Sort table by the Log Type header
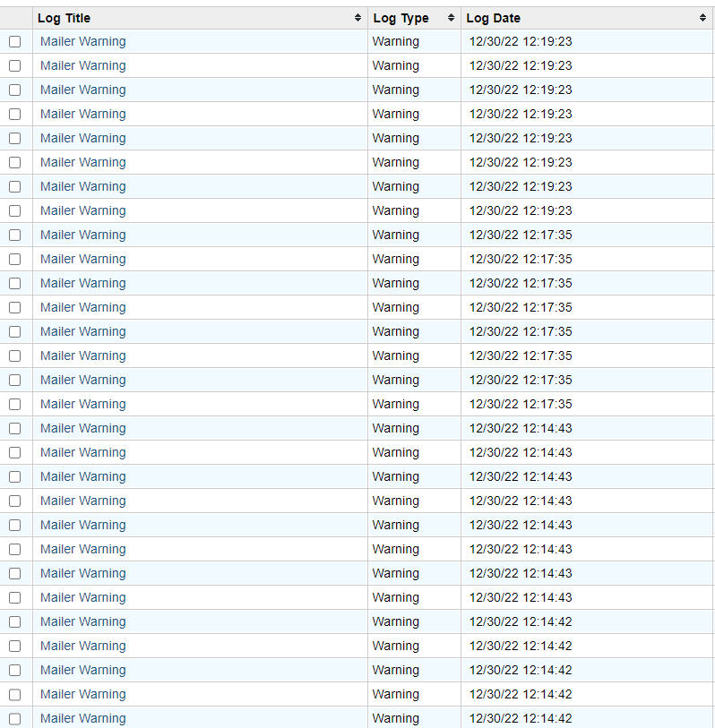This screenshot has width=715, height=728. click(x=401, y=18)
